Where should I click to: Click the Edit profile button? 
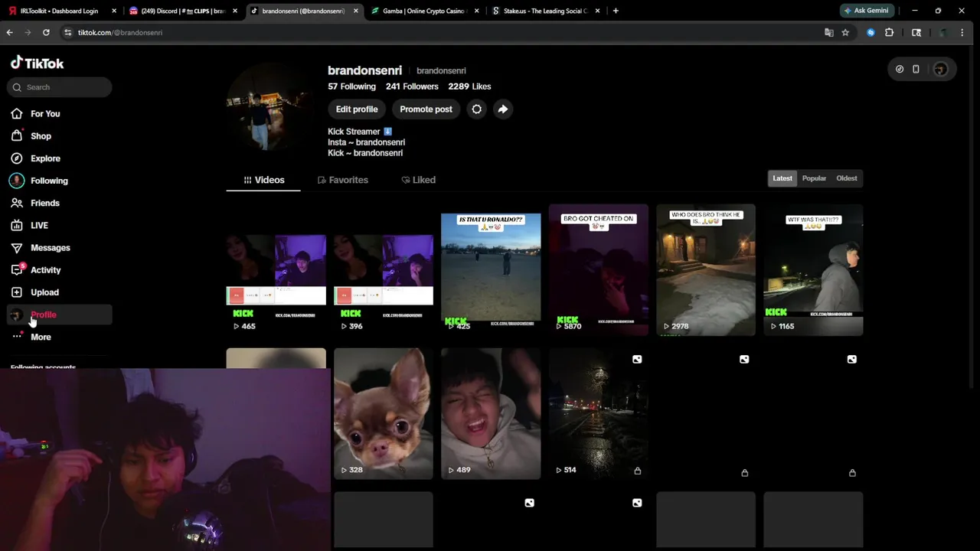click(x=357, y=109)
